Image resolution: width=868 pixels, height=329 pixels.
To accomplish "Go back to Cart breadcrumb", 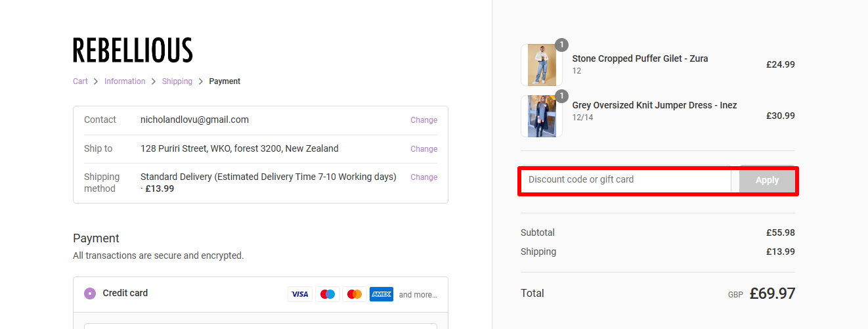I will pos(80,81).
